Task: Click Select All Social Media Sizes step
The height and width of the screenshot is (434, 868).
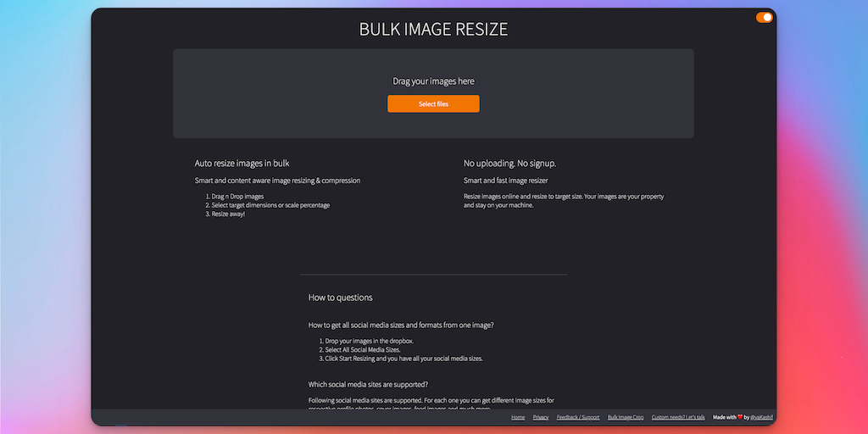Action: (363, 350)
